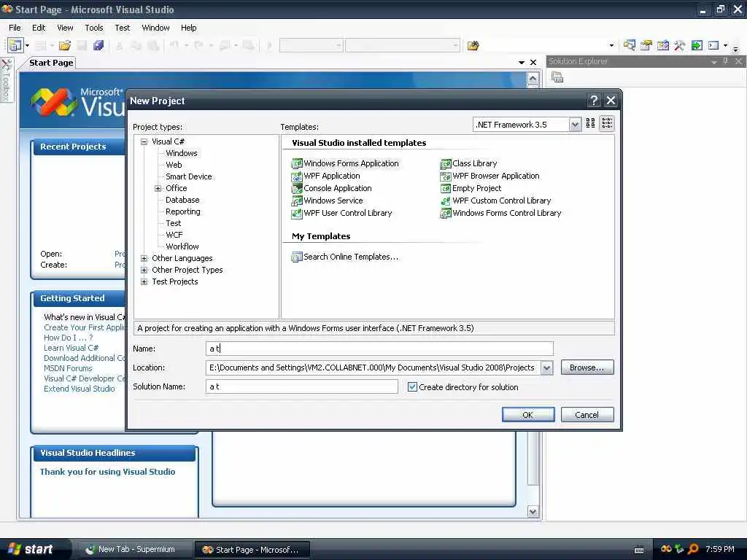Open Properties Window from the toolbar icon

(646, 46)
